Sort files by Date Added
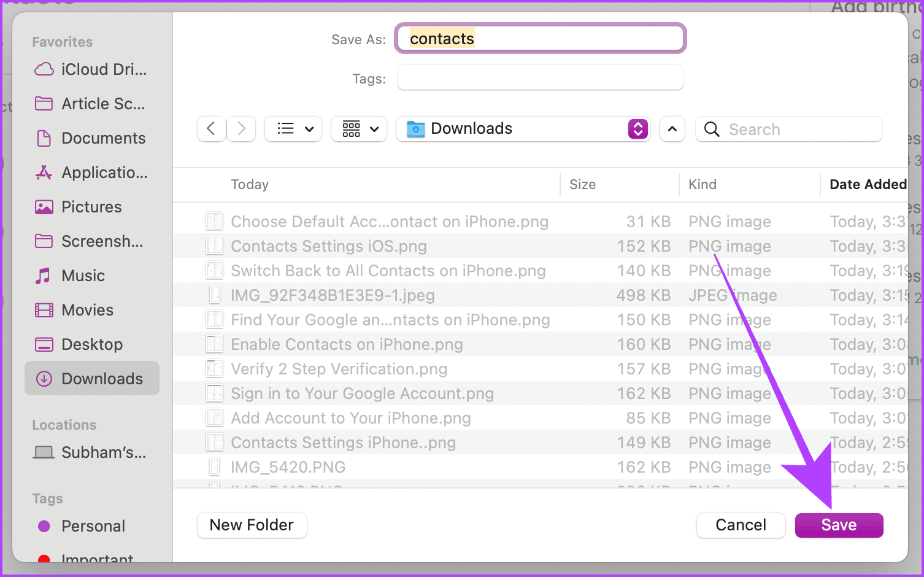 (868, 184)
